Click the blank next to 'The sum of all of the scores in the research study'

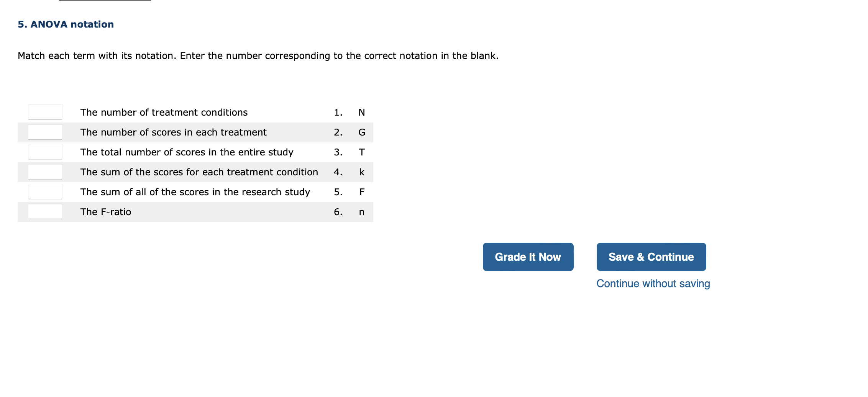[x=45, y=192]
